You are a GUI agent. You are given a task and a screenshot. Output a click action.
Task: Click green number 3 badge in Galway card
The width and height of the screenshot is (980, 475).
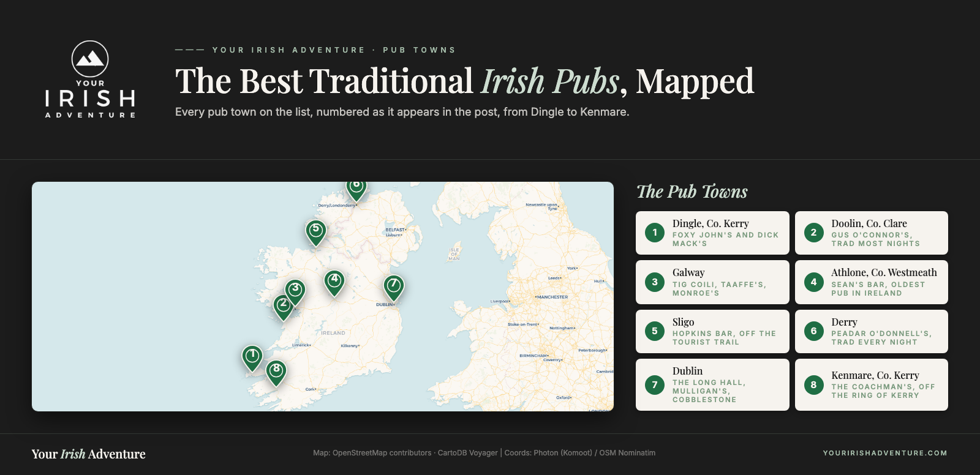655,282
